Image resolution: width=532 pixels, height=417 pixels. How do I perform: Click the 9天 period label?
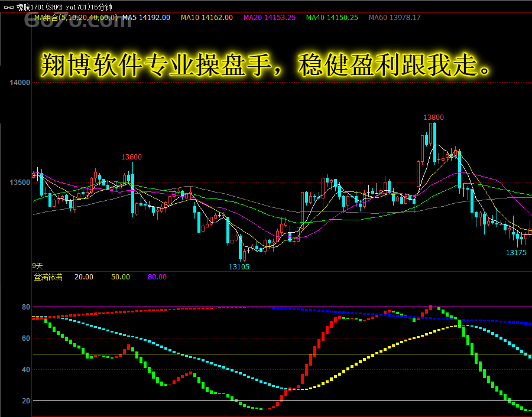click(37, 266)
